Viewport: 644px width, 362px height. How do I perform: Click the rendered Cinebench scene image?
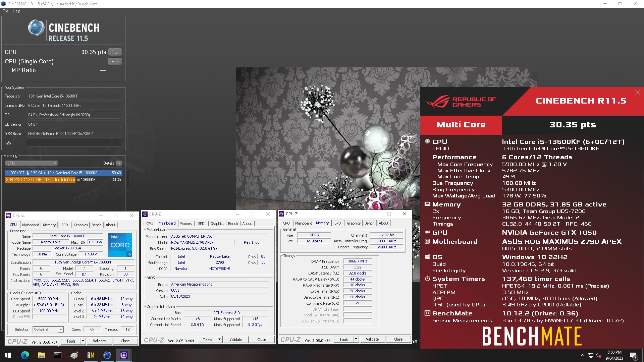pos(328,139)
